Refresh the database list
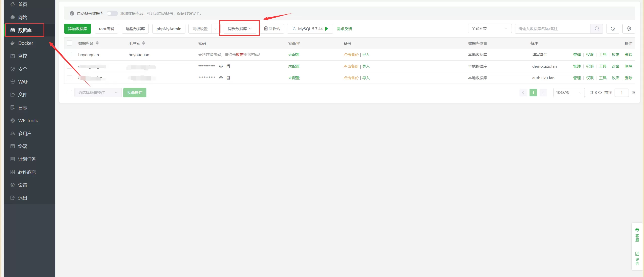The width and height of the screenshot is (644, 277). pos(613,28)
